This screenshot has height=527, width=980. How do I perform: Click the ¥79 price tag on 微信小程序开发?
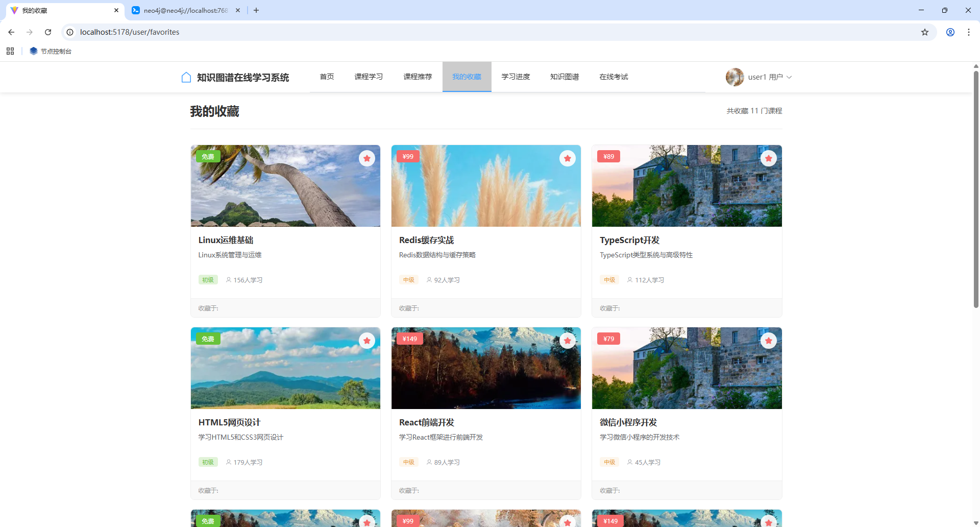608,339
